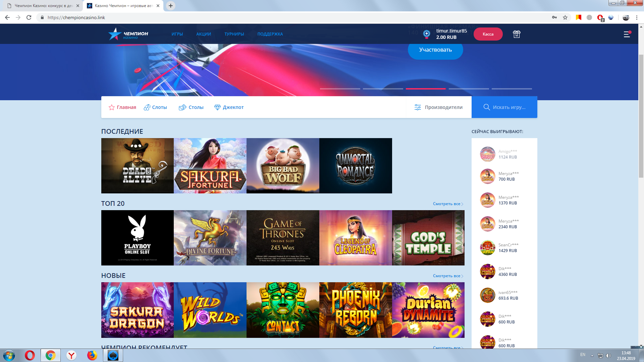Close the Чемпион Казино: конкурс tab

(x=77, y=6)
